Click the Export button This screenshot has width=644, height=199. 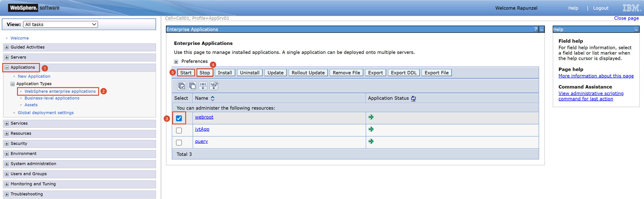coord(375,73)
